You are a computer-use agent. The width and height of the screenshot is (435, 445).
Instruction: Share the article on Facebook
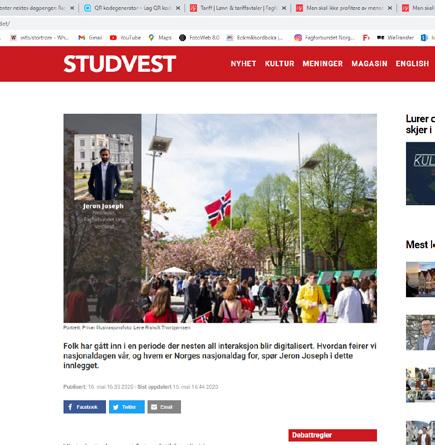[85, 407]
